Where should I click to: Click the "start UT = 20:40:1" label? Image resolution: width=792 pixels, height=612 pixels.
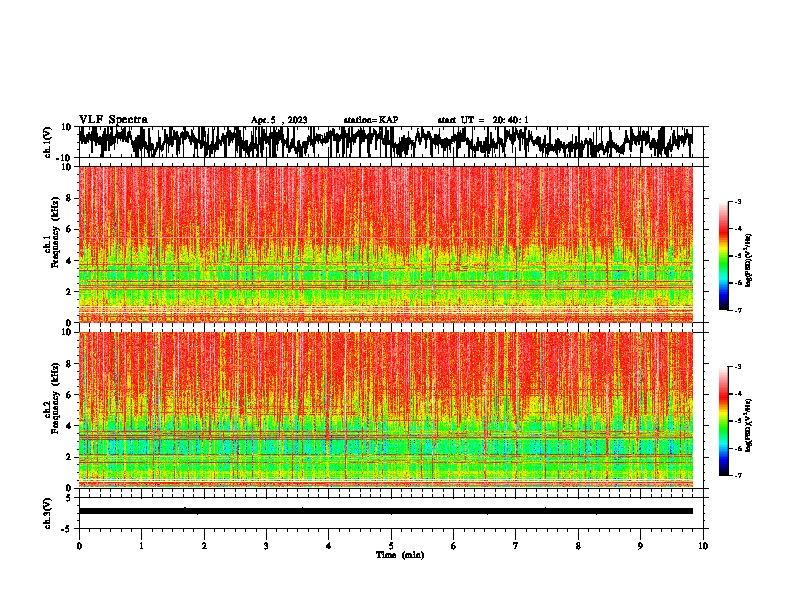[x=483, y=120]
